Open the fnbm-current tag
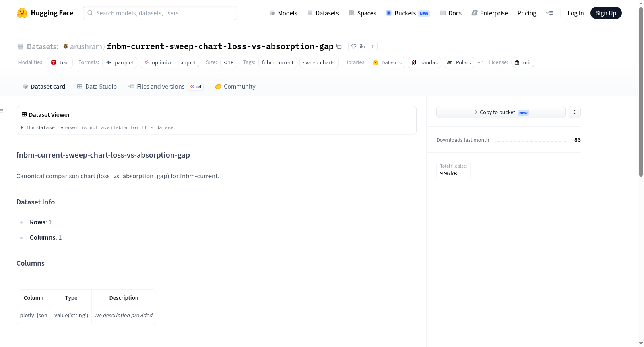Image resolution: width=644 pixels, height=347 pixels. tap(278, 62)
